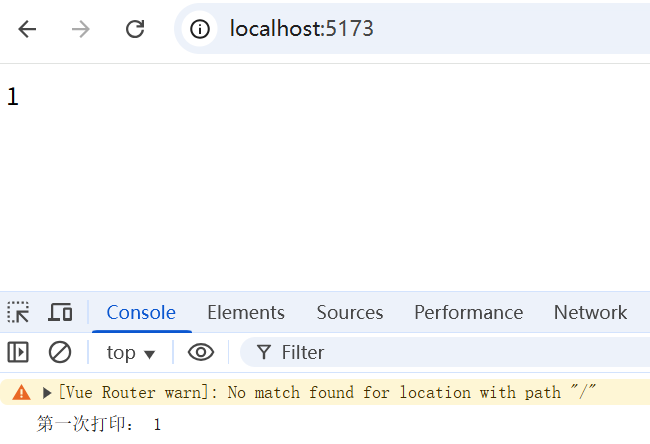
Task: Open the Network tab
Action: click(x=590, y=312)
